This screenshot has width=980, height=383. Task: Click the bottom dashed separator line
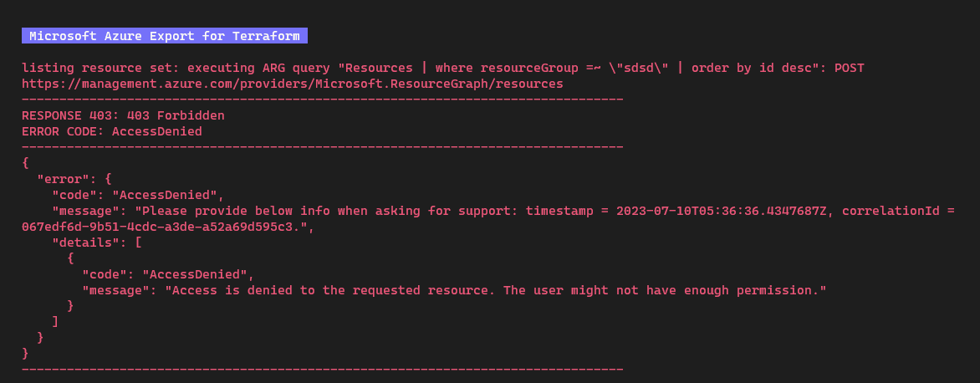323,370
